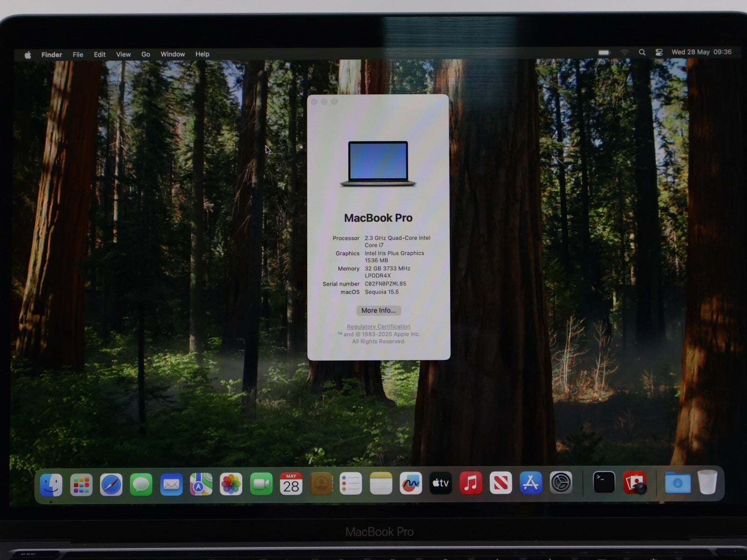Open Finder from the Dock
747x560 pixels.
51,484
